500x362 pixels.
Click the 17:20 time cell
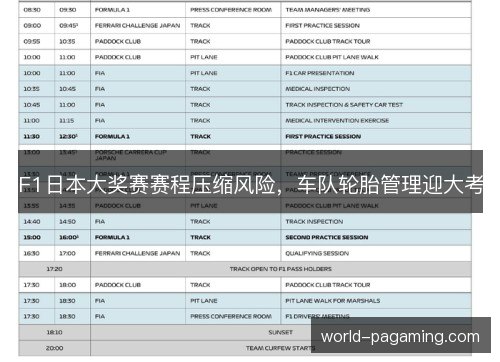tap(54, 269)
